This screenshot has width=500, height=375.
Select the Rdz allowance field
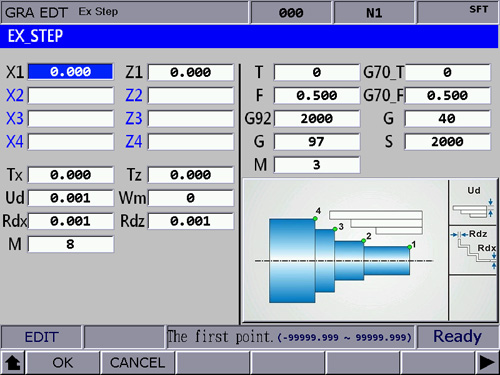191,221
